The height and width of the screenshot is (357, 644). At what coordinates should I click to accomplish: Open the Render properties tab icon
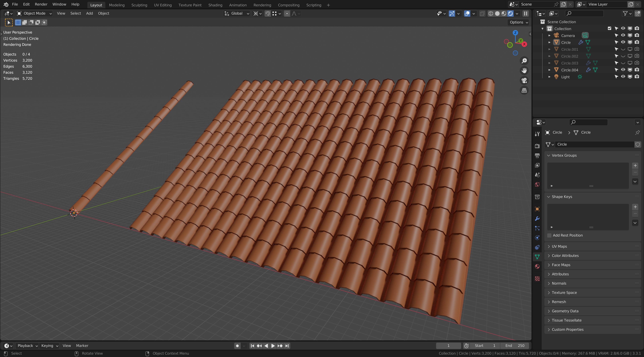point(537,146)
